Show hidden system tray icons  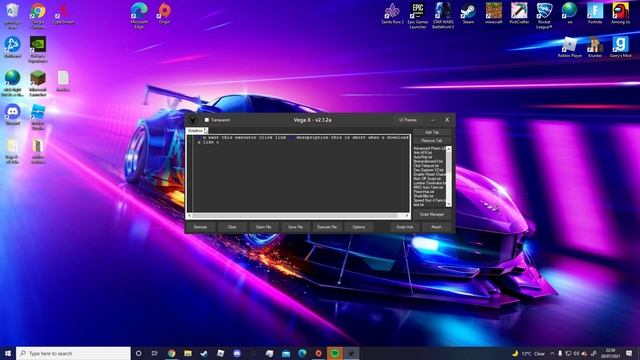pos(552,353)
